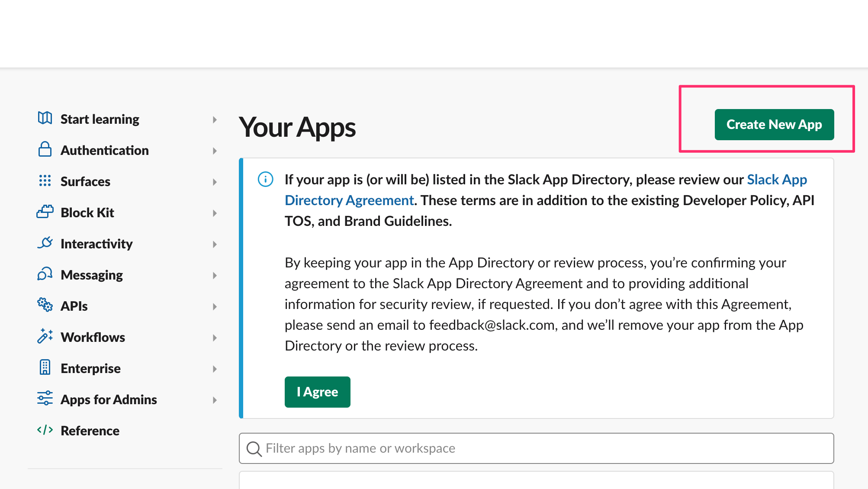This screenshot has width=868, height=489.
Task: Click the Start learning map icon
Action: tap(45, 118)
